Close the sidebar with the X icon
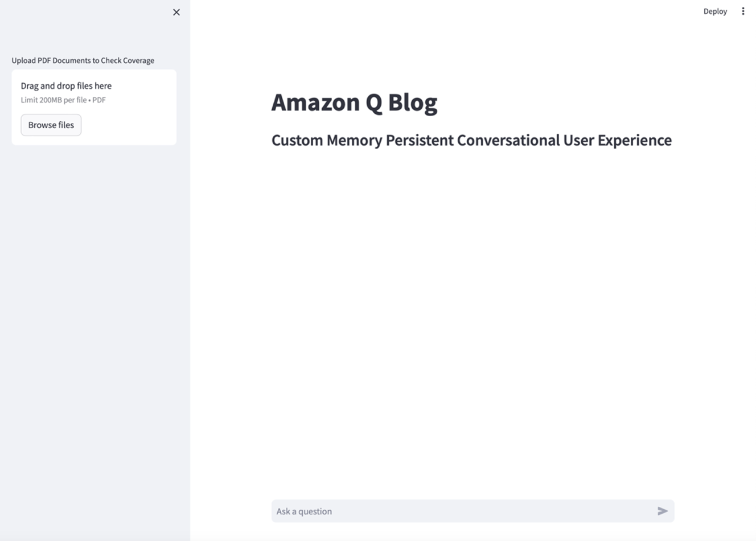 [x=176, y=13]
